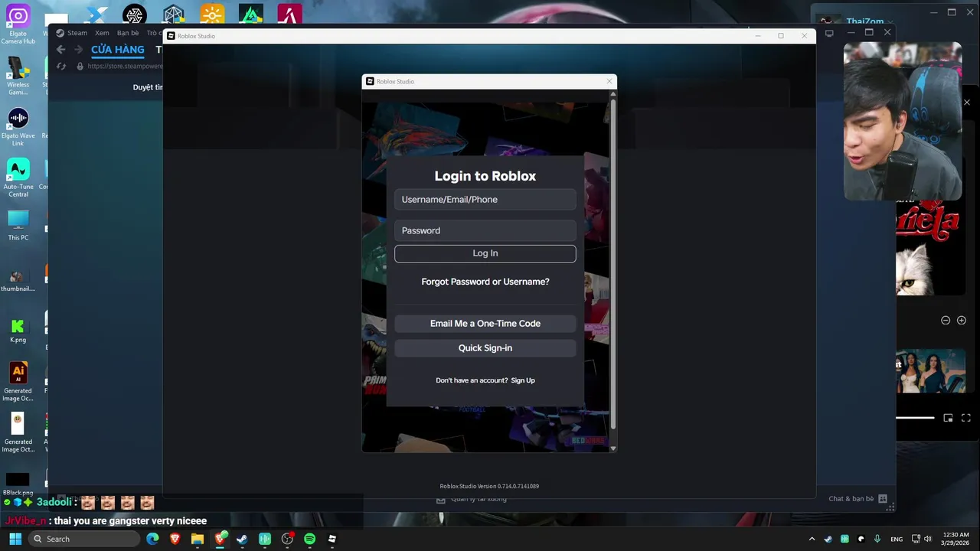Image resolution: width=980 pixels, height=551 pixels.
Task: Select the CỬA HÀNG tab in Steam
Action: coord(118,50)
